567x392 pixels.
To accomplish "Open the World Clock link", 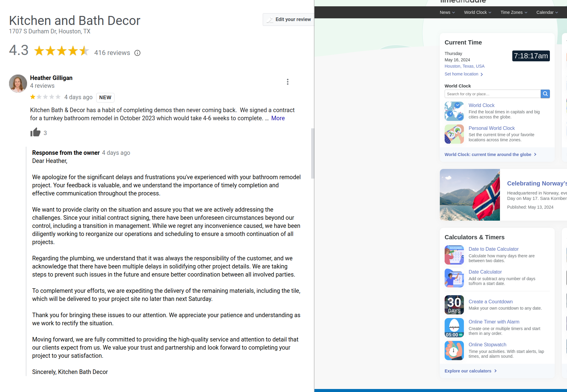I will pyautogui.click(x=481, y=105).
